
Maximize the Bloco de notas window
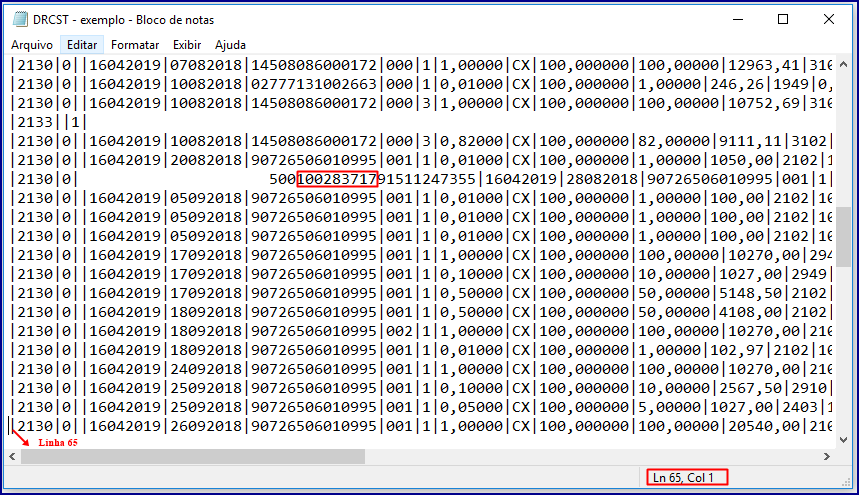click(x=783, y=19)
